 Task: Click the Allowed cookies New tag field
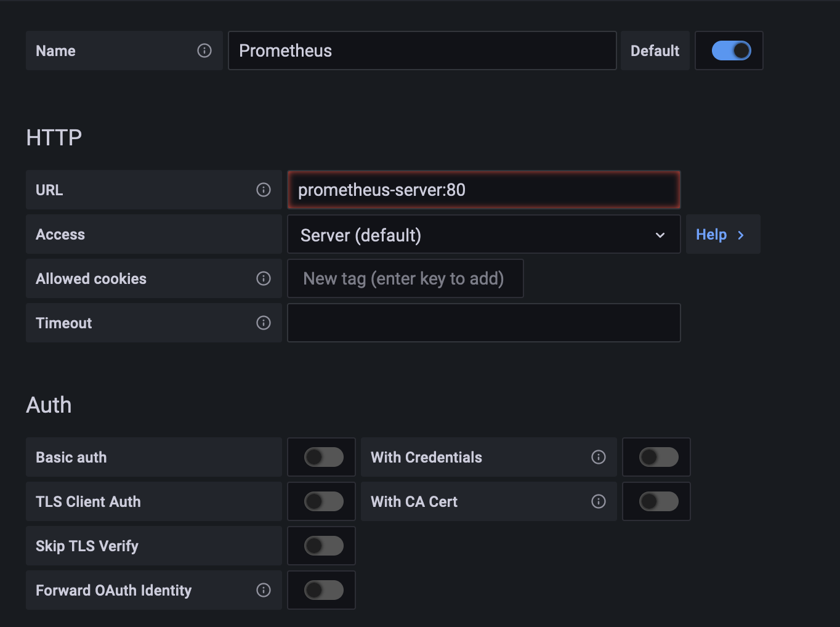(405, 278)
